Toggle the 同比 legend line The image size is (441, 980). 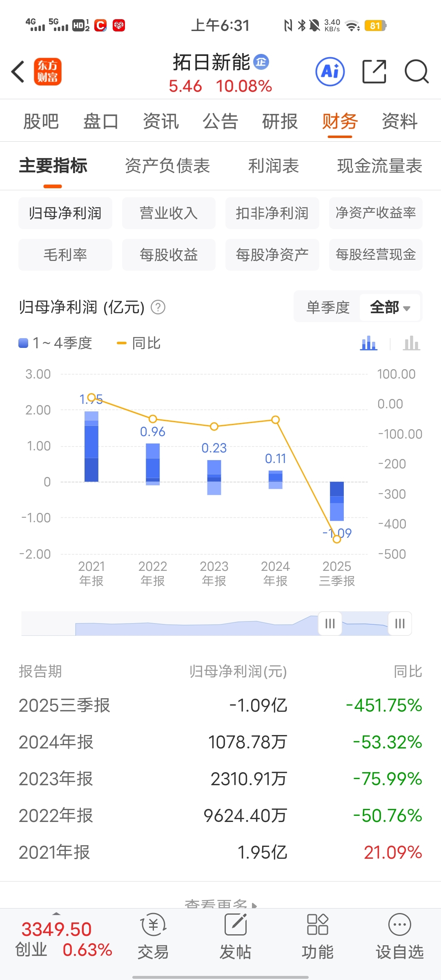139,343
